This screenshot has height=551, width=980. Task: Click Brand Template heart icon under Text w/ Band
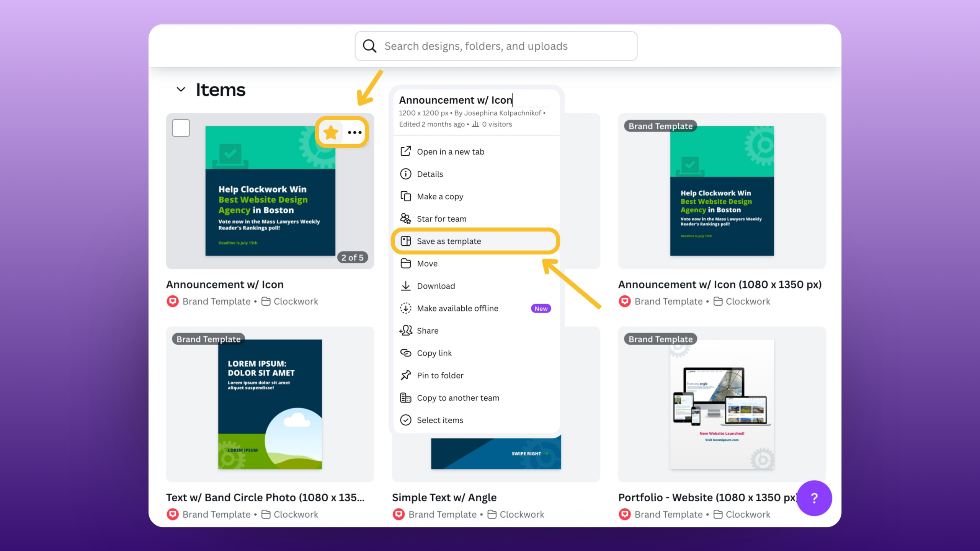coord(173,515)
